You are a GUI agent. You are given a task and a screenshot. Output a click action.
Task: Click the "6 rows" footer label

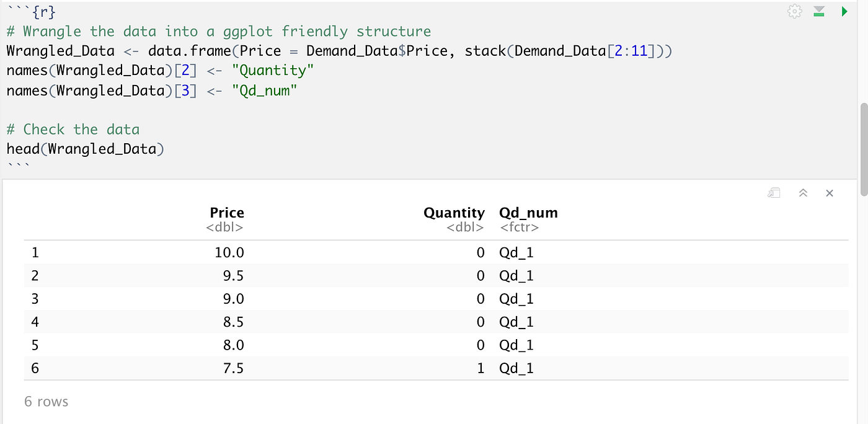pos(46,402)
